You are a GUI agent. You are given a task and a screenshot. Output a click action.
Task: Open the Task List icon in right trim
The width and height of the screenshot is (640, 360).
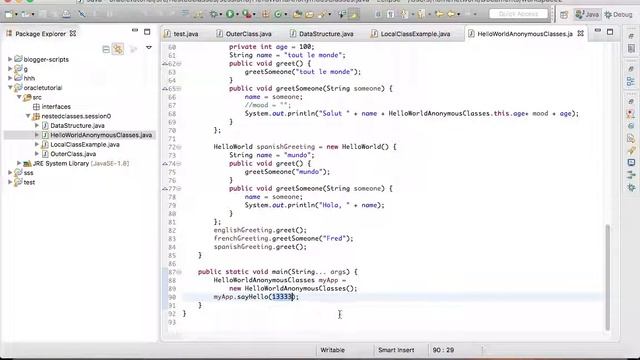coord(631,49)
